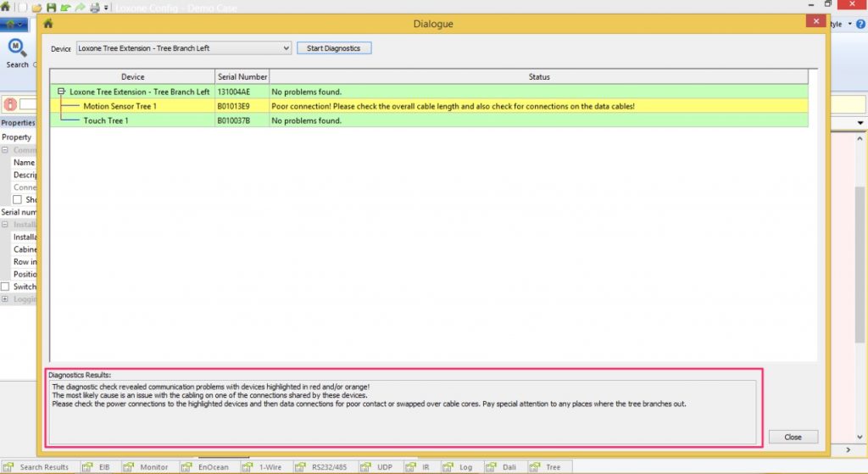Click the blue help question mark icon
The height and width of the screenshot is (474, 868).
click(860, 24)
